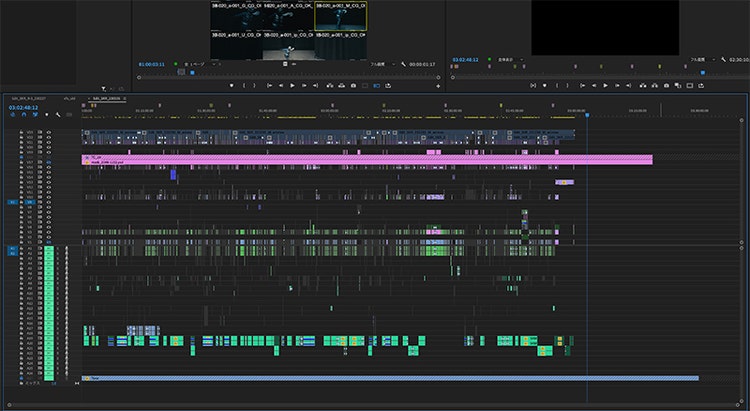Step back one frame in Source monitor
The height and width of the screenshot is (411, 750).
281,86
